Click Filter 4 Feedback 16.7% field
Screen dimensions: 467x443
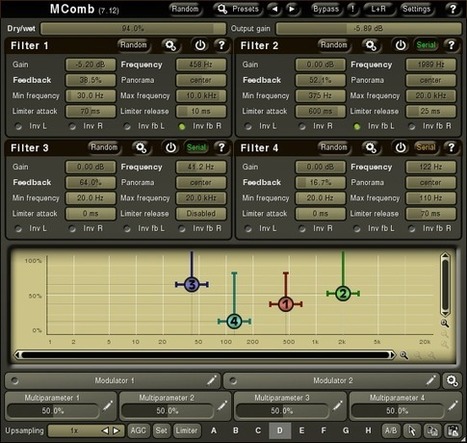coord(320,183)
